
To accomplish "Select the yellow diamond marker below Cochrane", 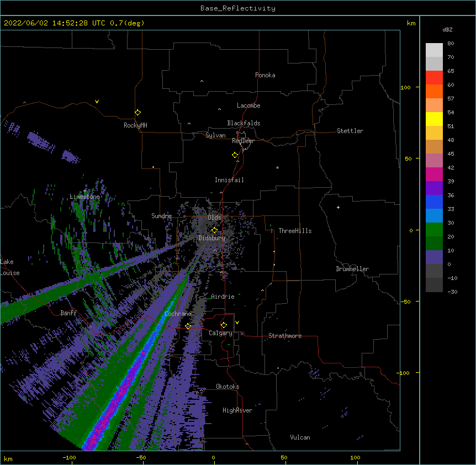I will (x=188, y=326).
